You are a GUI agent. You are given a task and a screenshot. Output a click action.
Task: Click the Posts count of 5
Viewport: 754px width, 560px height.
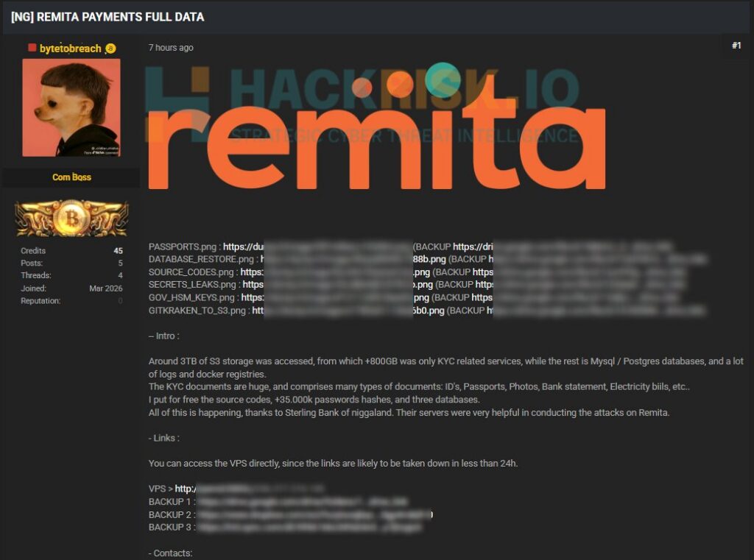[x=120, y=263]
